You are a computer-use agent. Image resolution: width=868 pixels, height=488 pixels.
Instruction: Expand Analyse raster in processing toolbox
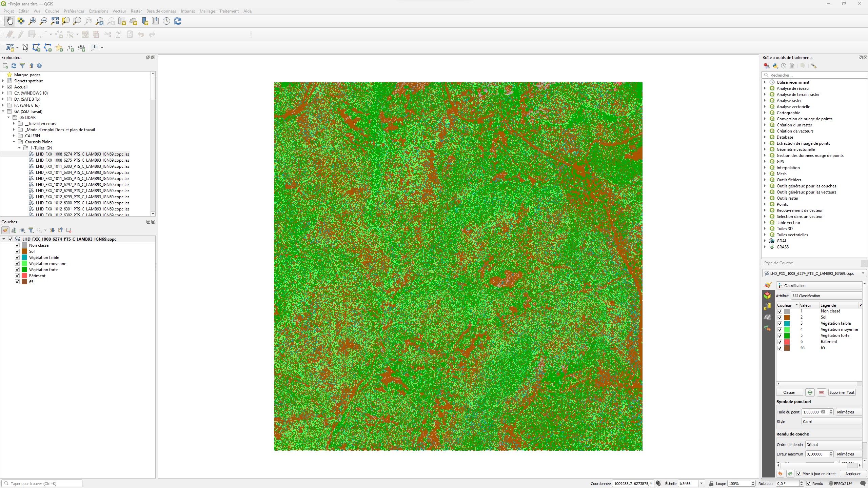pos(765,101)
